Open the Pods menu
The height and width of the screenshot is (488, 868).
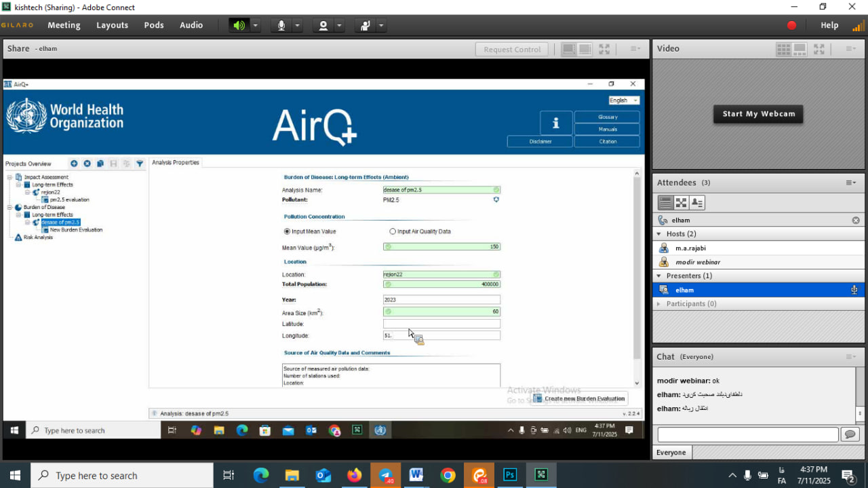(x=154, y=25)
